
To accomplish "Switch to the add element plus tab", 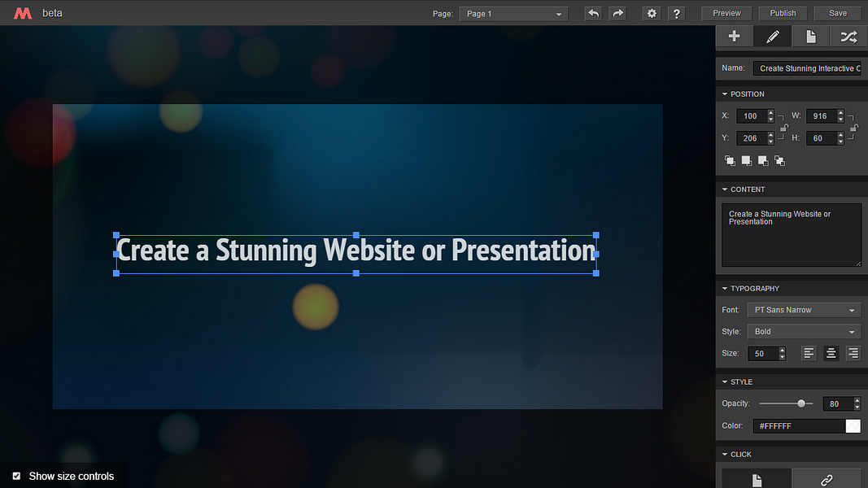I will (734, 37).
